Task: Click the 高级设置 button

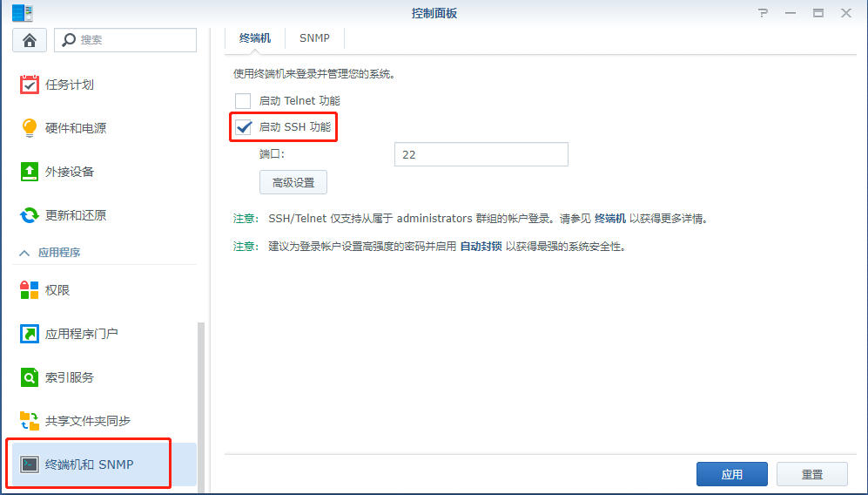Action: 293,182
